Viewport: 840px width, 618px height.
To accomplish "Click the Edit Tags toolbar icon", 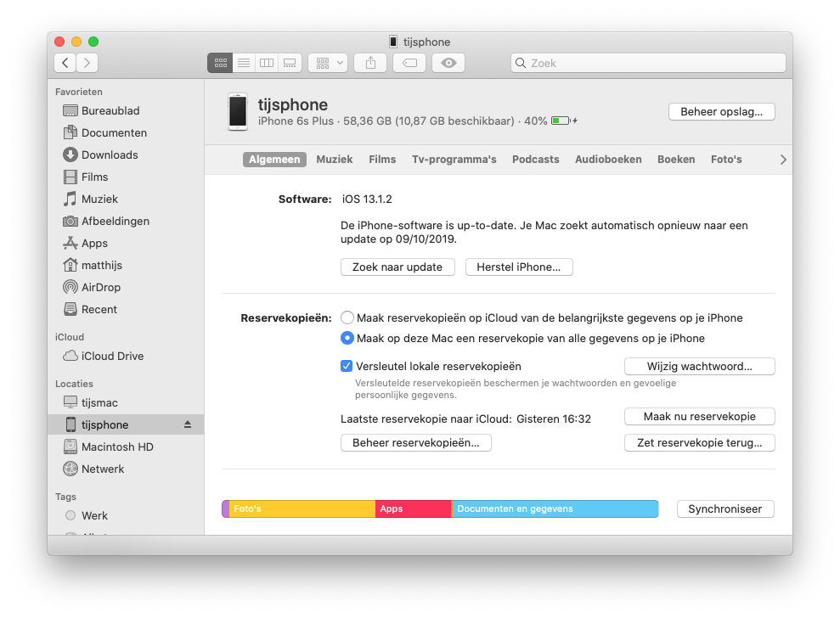I will [410, 63].
